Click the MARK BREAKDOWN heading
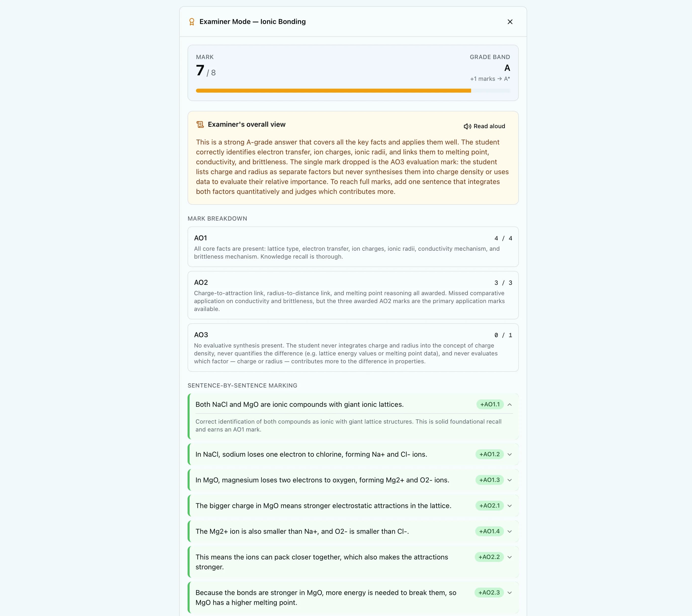This screenshot has height=616, width=692. [217, 219]
